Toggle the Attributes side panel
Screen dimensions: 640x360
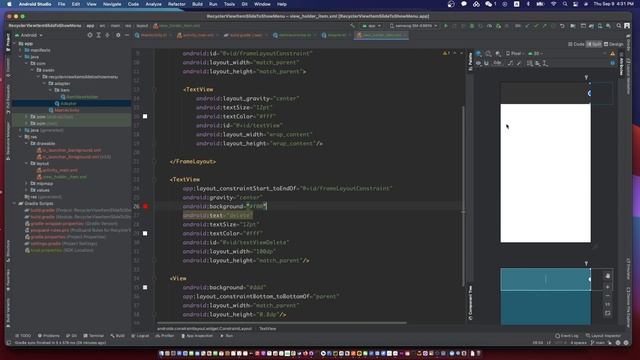622,64
